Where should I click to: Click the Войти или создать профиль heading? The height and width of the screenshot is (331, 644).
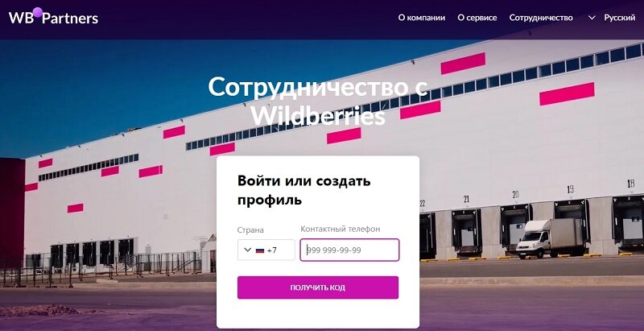click(304, 190)
